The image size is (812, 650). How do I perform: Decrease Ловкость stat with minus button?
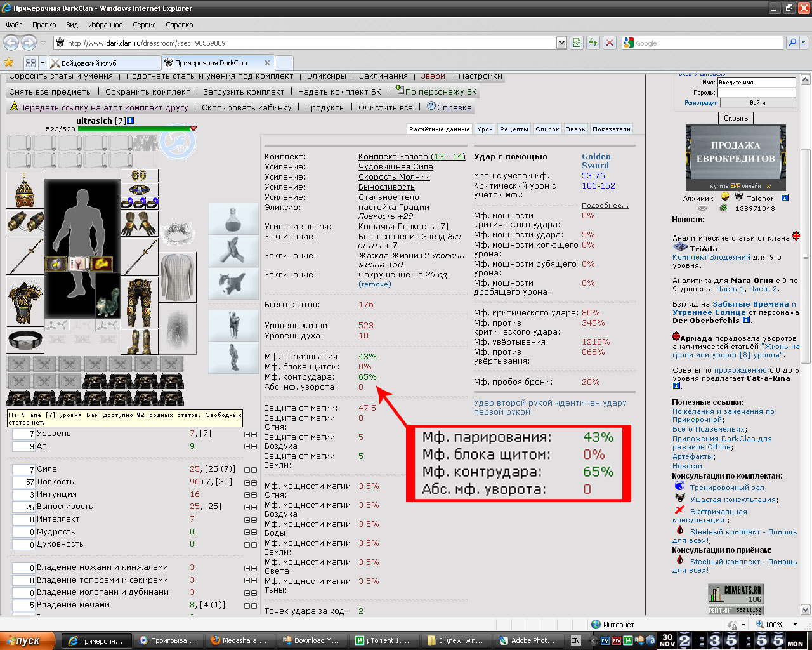point(247,482)
